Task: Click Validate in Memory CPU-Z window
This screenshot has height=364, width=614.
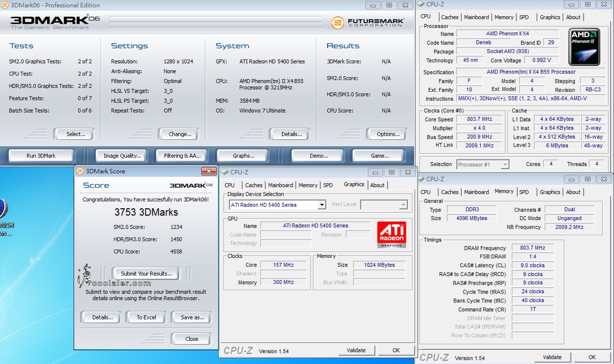Action: [552, 357]
